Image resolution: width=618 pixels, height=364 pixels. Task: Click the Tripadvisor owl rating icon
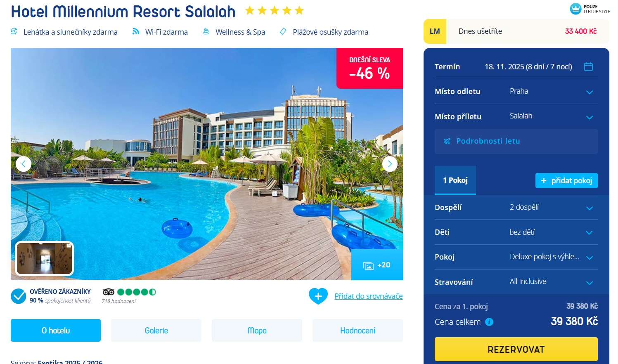(109, 292)
